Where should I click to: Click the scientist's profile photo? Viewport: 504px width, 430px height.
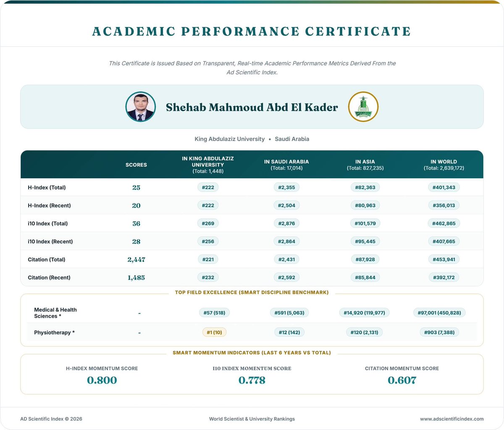coord(141,107)
